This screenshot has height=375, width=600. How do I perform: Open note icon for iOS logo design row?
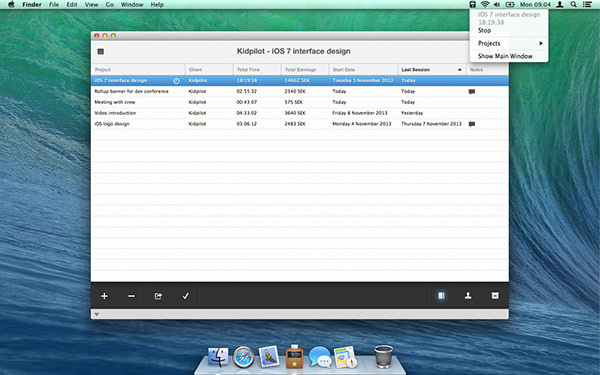[472, 124]
